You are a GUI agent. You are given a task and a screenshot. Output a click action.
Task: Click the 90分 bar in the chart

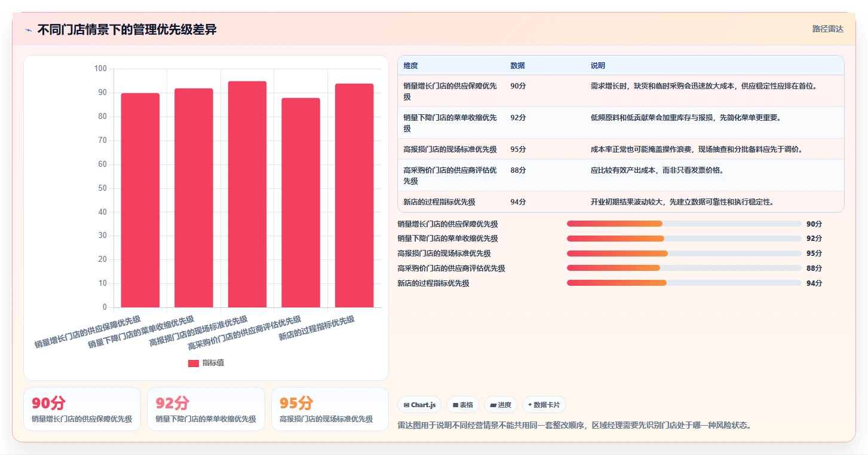pyautogui.click(x=140, y=200)
